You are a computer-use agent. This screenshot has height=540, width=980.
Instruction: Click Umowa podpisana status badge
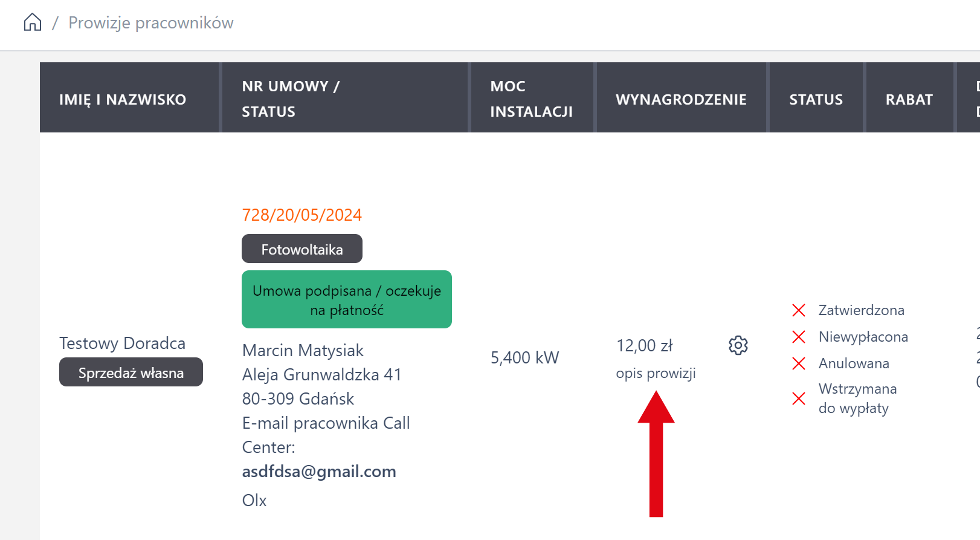click(x=346, y=300)
